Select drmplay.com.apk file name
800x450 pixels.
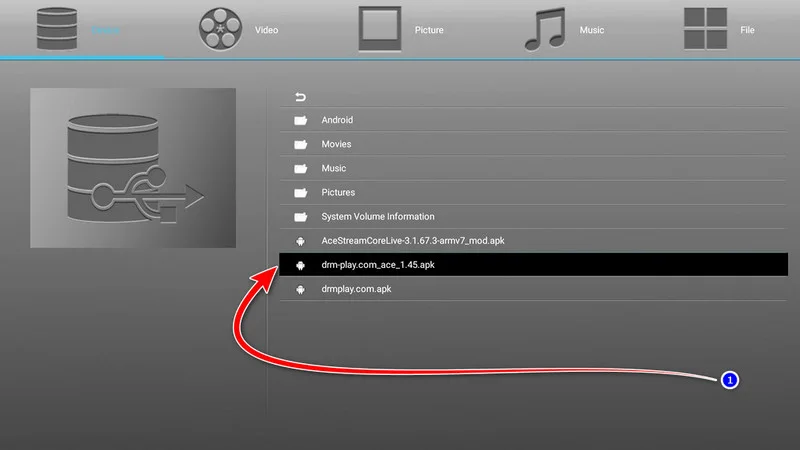click(356, 289)
